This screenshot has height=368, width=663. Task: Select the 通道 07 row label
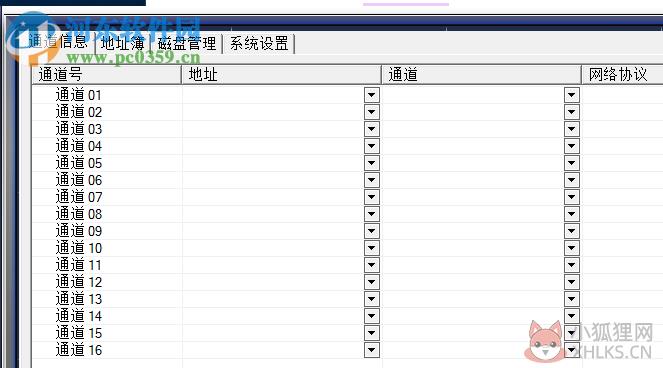point(79,197)
